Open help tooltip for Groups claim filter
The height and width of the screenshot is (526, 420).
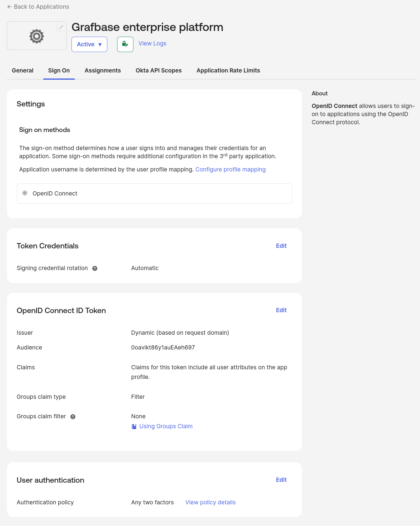click(x=73, y=417)
